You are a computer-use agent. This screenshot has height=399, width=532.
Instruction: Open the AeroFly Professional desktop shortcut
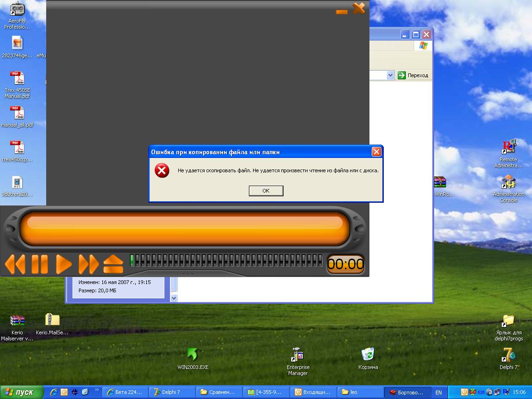coord(17,16)
